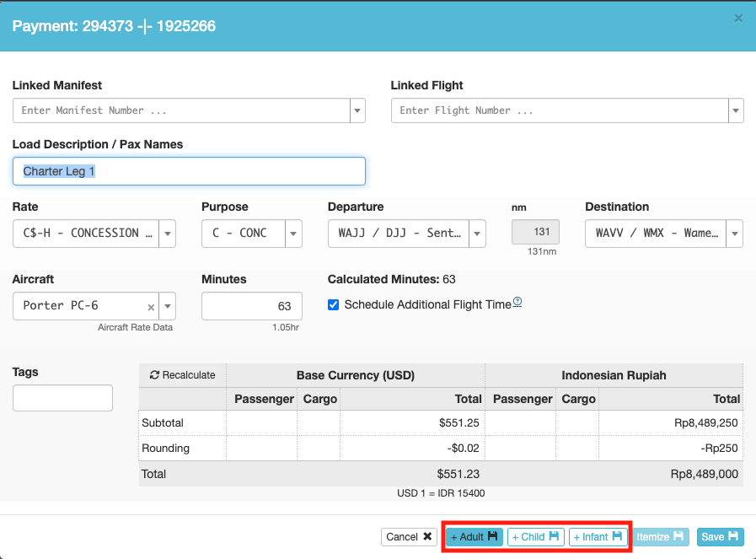Click the Cancel button
Image resolution: width=756 pixels, height=559 pixels.
pos(409,537)
